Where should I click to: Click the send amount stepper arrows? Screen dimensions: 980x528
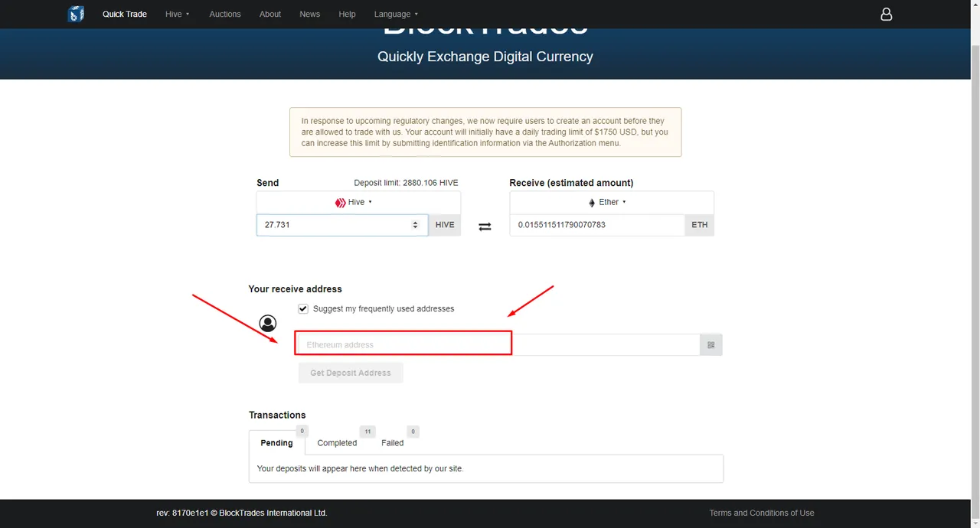point(415,225)
